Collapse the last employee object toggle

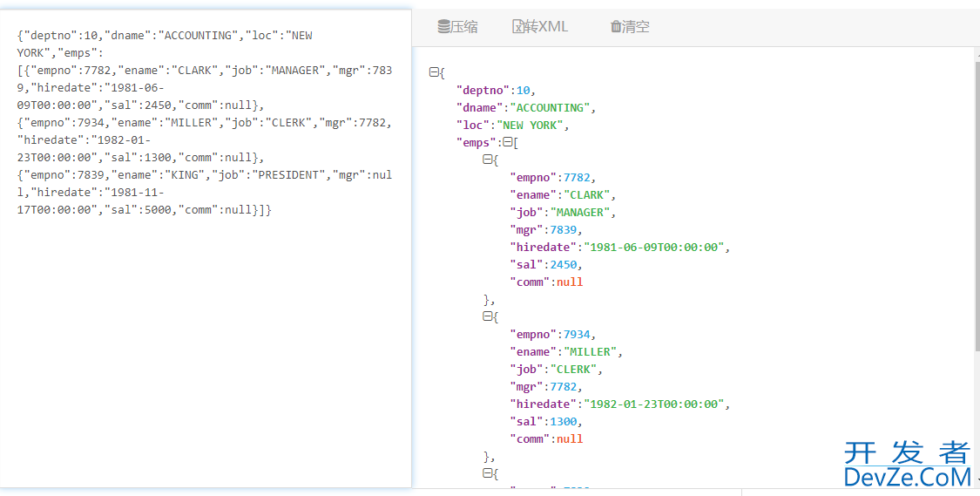tap(488, 474)
